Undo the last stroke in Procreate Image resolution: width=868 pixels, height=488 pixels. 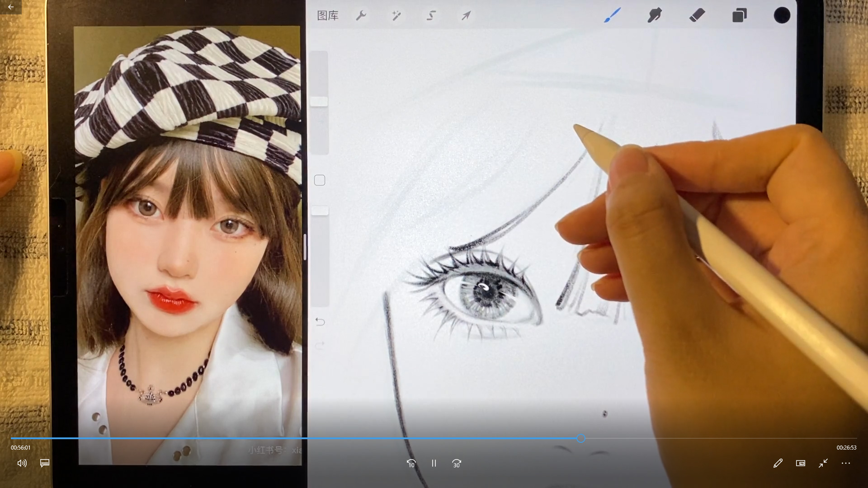click(320, 322)
